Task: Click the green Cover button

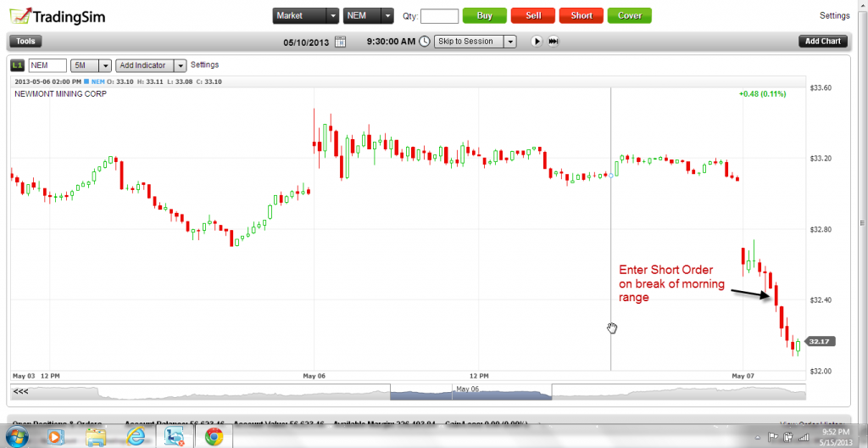Action: [630, 15]
